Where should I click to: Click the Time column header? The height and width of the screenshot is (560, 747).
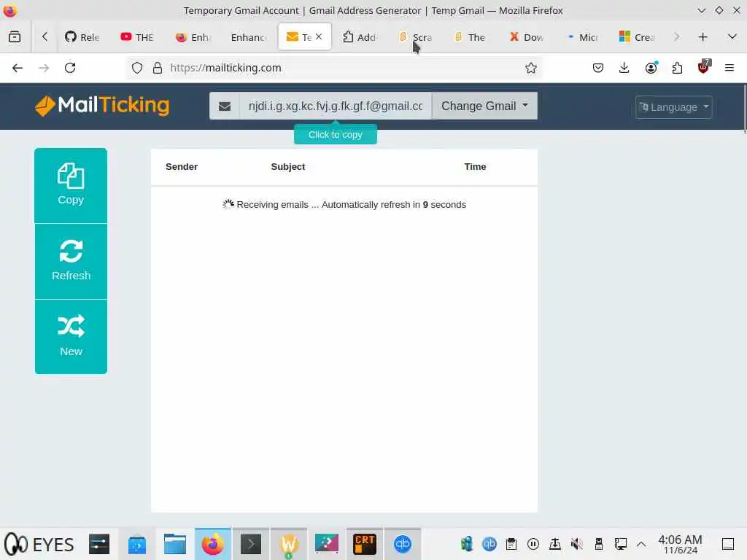[x=475, y=167]
